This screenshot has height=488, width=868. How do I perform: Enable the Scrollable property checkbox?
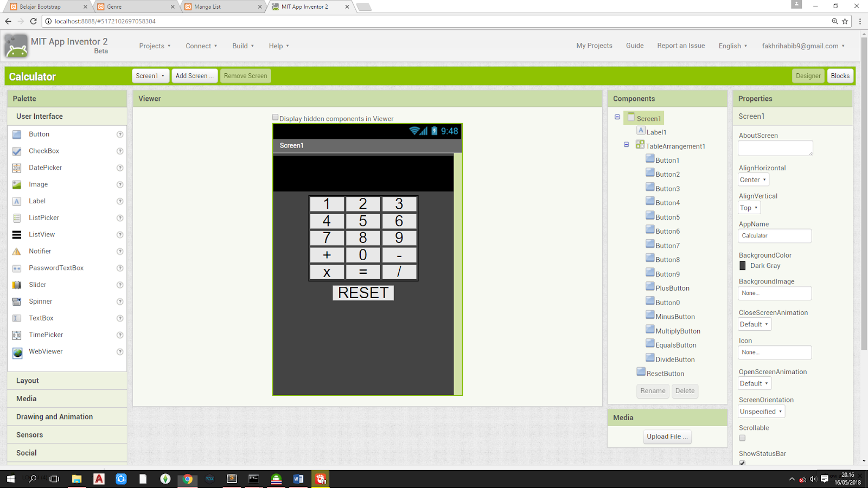(x=742, y=438)
